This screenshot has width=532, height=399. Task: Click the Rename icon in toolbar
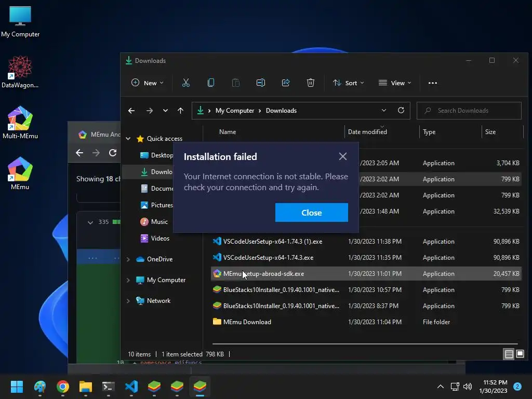261,83
